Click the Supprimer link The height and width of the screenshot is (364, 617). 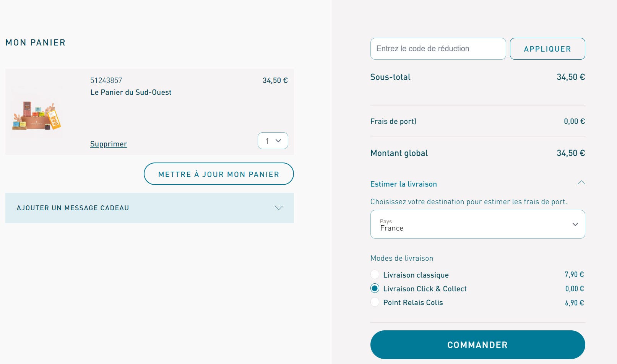[109, 144]
